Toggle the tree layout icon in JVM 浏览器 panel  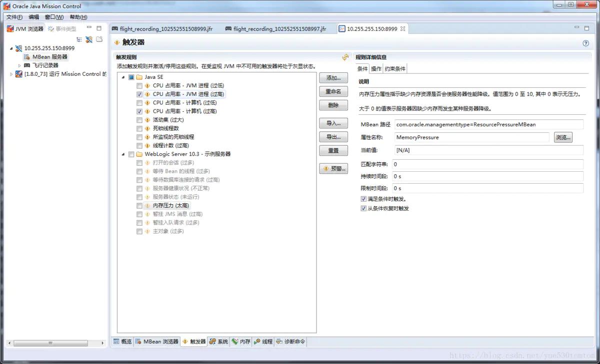click(79, 39)
